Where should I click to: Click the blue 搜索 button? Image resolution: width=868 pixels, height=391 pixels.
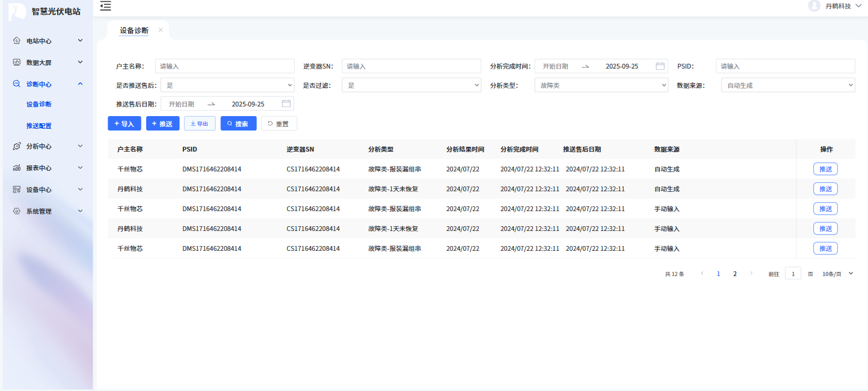(x=238, y=123)
